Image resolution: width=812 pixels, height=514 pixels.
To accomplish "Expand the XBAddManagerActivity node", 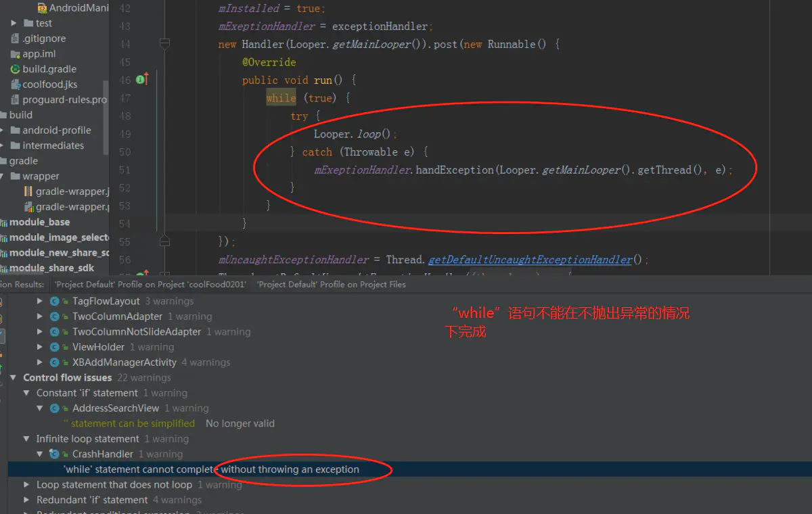I will [40, 362].
